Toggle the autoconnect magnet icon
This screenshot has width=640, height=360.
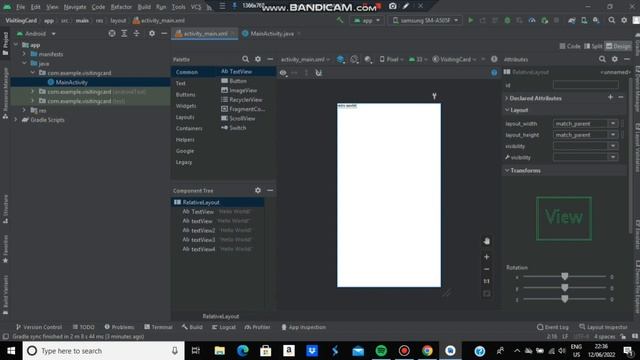tap(318, 73)
